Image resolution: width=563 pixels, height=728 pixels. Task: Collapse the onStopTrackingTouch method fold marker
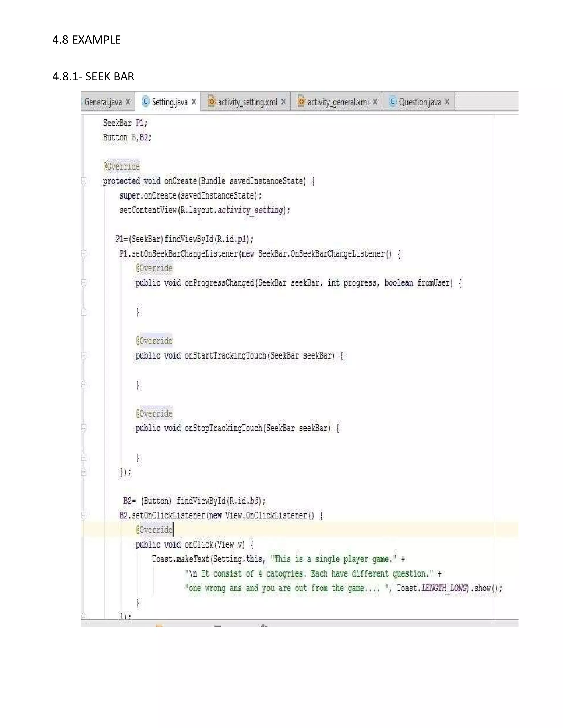tap(84, 428)
